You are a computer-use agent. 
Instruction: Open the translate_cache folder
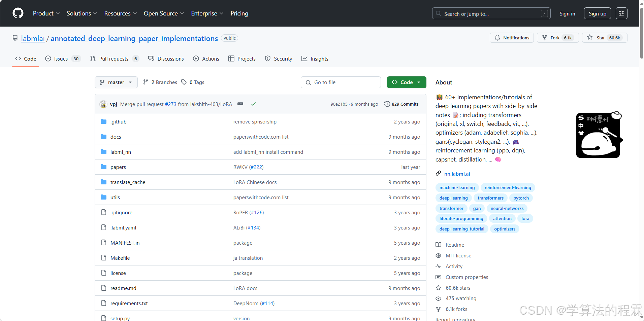pyautogui.click(x=128, y=182)
